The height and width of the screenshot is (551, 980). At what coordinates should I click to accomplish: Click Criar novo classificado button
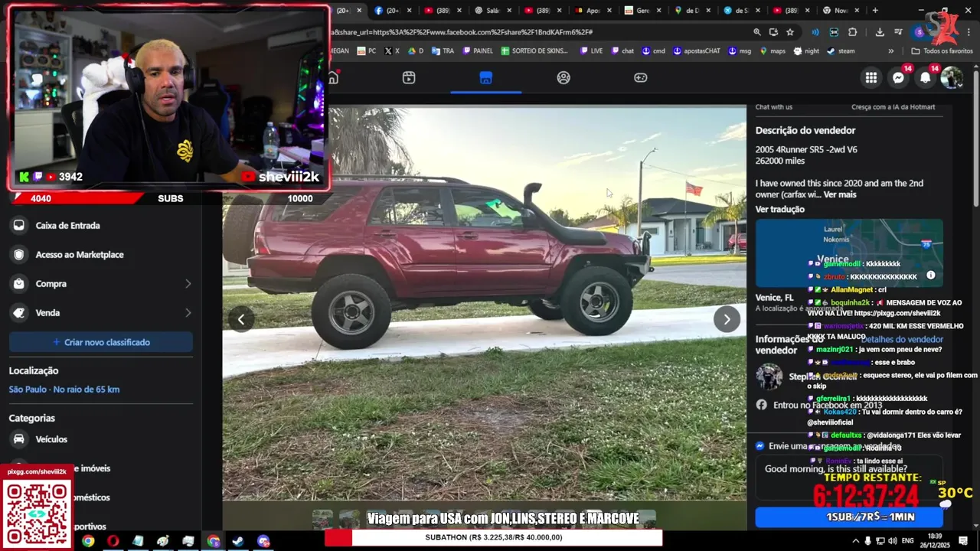tap(101, 342)
